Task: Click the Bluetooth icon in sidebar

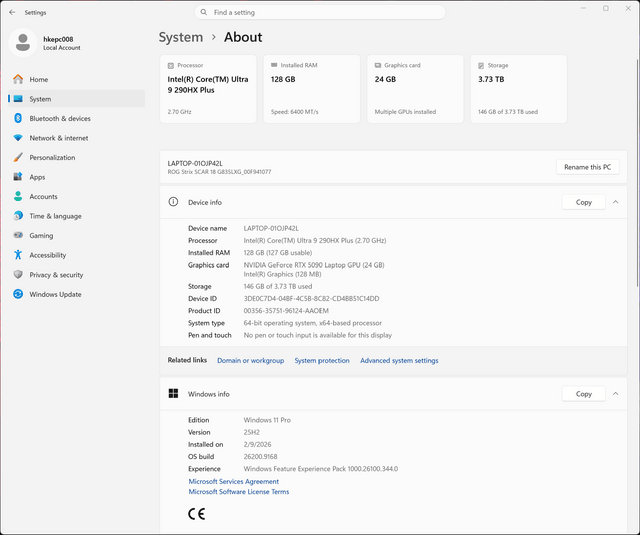Action: coord(18,118)
